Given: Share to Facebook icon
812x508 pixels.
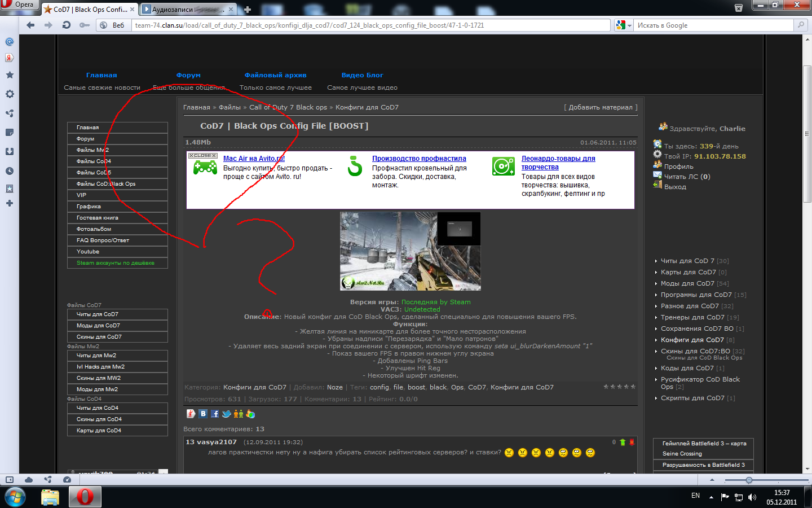Looking at the screenshot, I should (x=215, y=414).
